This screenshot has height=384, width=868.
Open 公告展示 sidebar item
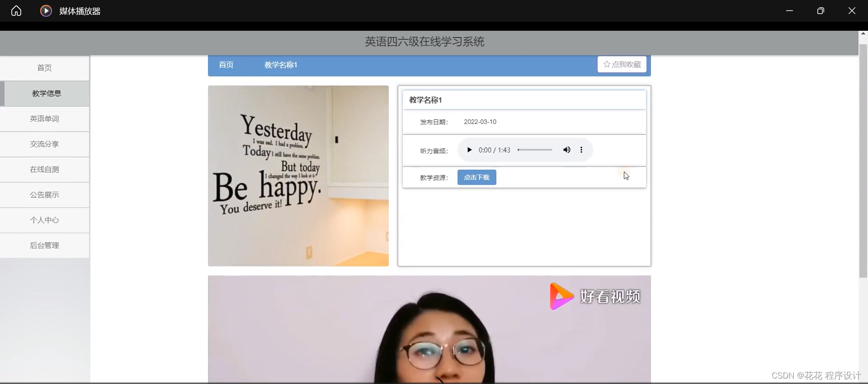[44, 194]
